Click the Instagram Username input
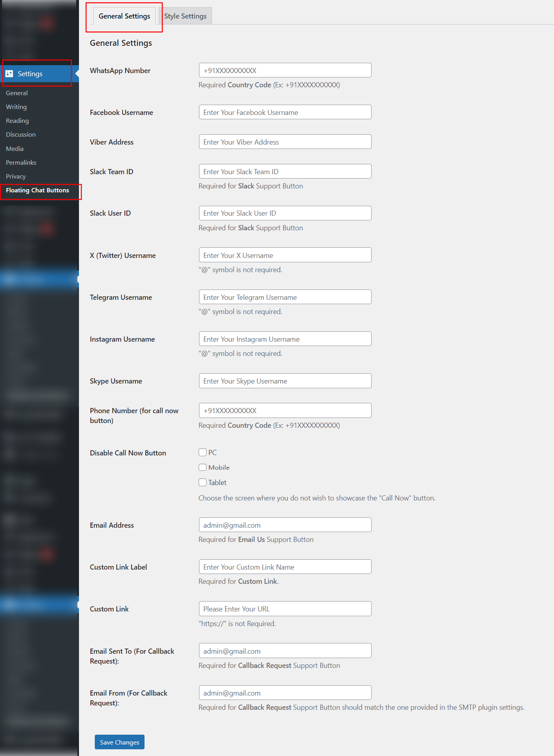This screenshot has width=554, height=756. tap(285, 339)
